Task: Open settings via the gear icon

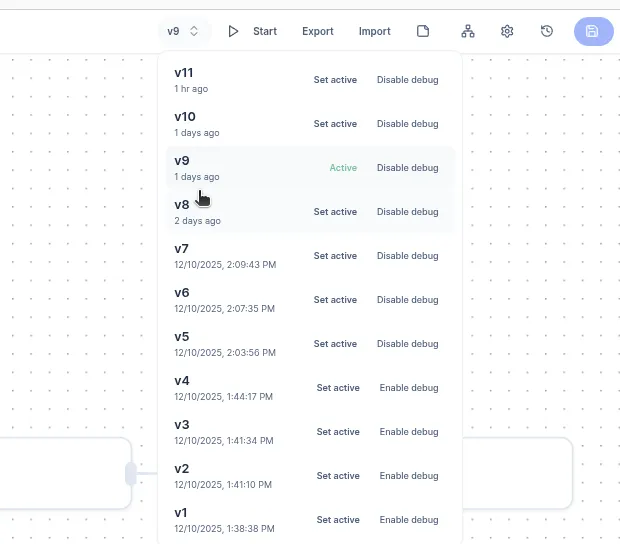Action: click(507, 31)
